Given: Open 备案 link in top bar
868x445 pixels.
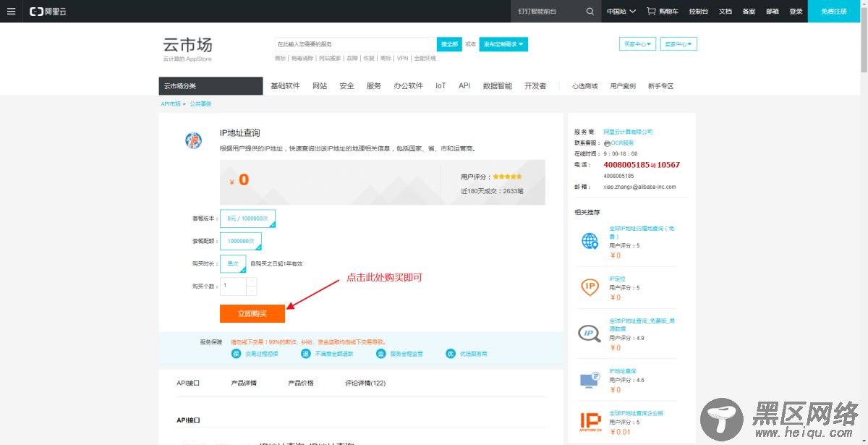Looking at the screenshot, I should click(749, 12).
